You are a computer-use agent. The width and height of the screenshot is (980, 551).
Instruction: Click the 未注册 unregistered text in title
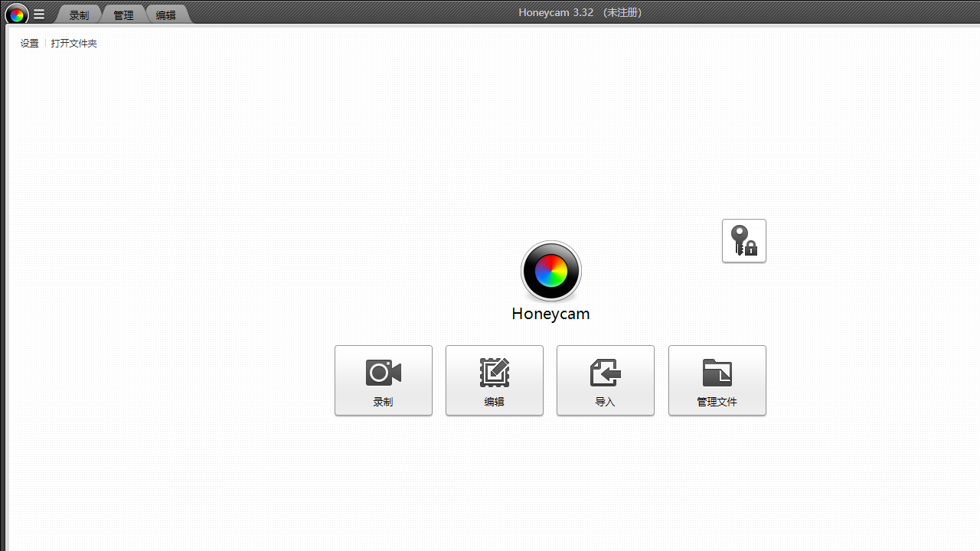pyautogui.click(x=622, y=12)
